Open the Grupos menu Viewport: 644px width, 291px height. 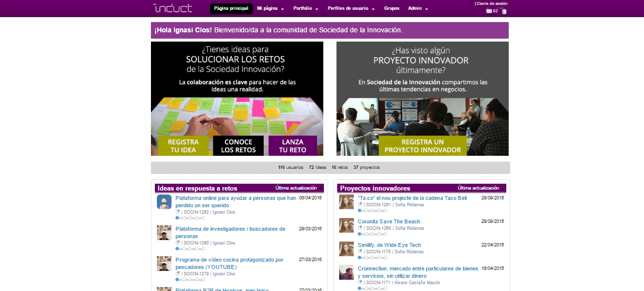pos(392,8)
